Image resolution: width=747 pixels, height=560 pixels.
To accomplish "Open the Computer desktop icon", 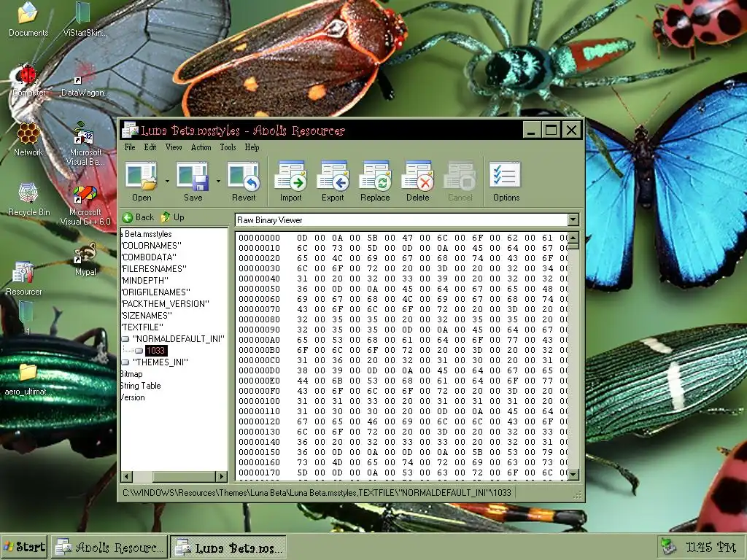I will tap(28, 80).
